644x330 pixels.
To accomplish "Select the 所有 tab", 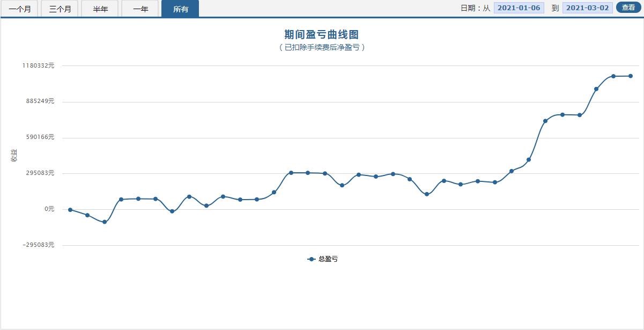I will point(180,9).
